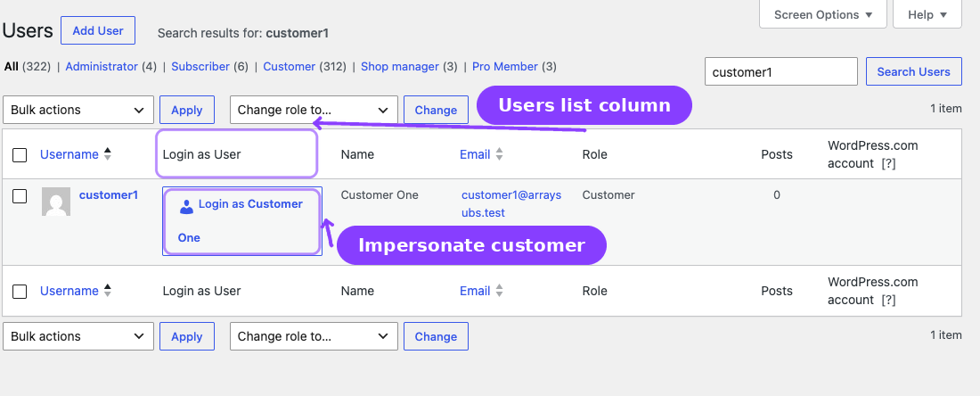Filter users by Subscriber role
980x396 pixels.
[200, 66]
